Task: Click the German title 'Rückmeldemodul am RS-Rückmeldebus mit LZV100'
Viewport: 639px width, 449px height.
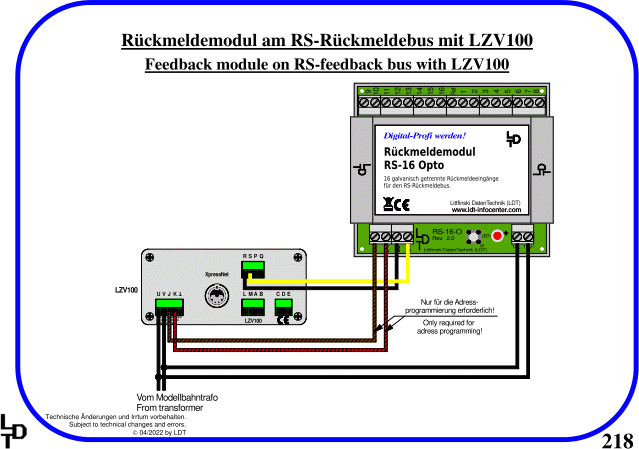Action: tap(327, 40)
